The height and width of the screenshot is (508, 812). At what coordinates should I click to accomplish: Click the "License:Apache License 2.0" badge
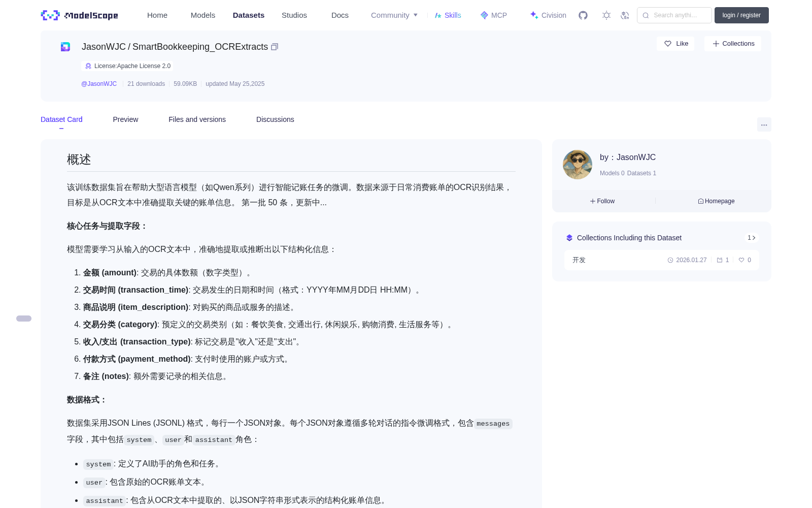[x=127, y=66]
